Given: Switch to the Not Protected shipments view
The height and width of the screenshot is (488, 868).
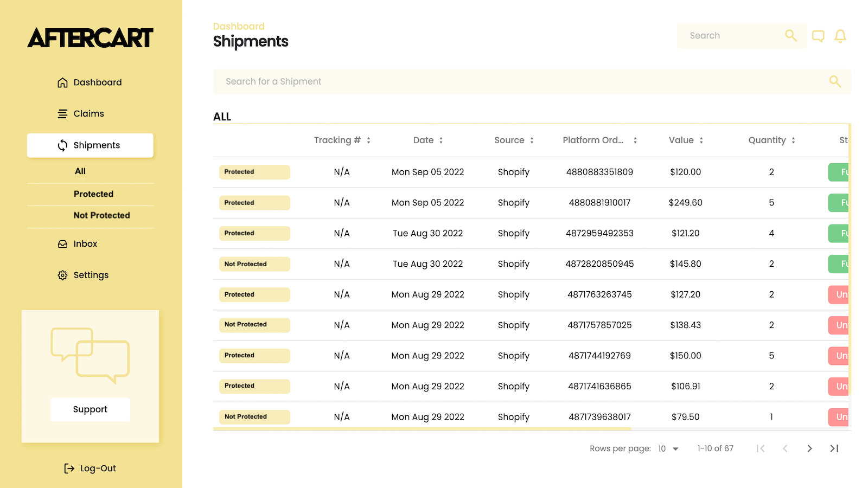Looking at the screenshot, I should pos(101,215).
